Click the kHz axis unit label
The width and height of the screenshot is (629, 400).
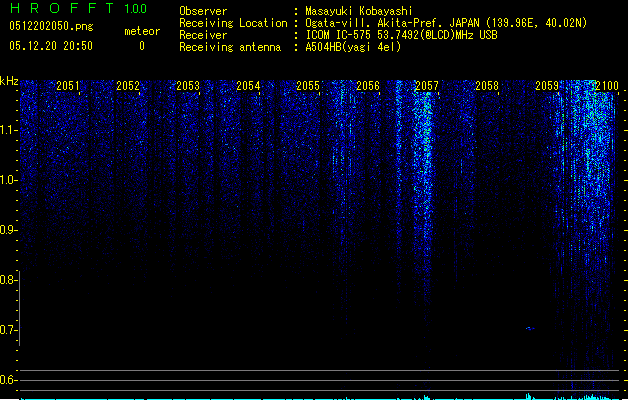pos(9,81)
